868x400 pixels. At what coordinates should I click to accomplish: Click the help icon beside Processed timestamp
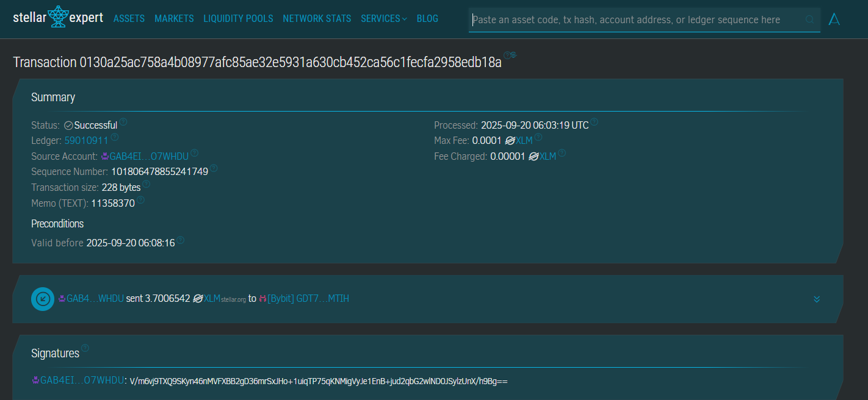595,122
